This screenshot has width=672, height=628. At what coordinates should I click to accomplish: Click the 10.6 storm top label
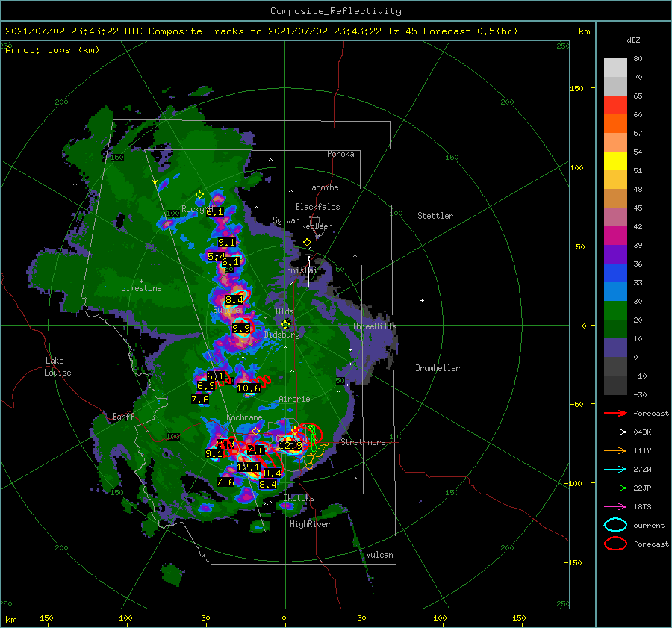(x=248, y=388)
